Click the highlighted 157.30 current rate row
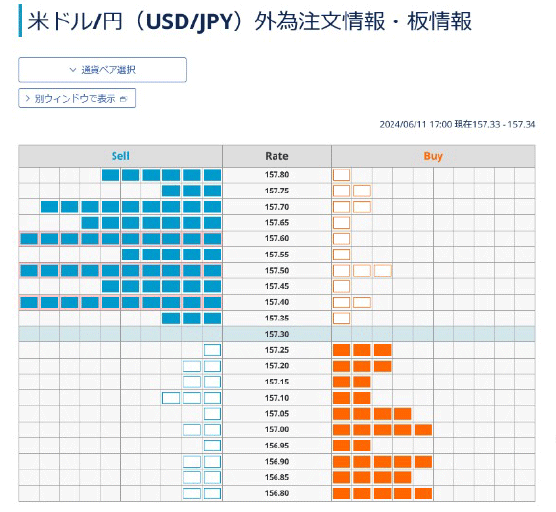Screen dimensions: 556x512 click(277, 334)
